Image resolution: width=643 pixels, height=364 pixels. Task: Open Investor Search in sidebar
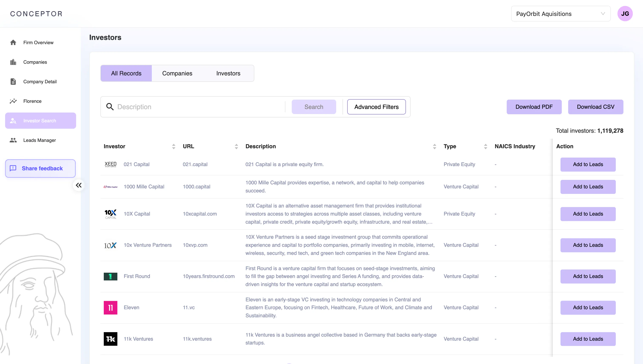[x=41, y=121]
